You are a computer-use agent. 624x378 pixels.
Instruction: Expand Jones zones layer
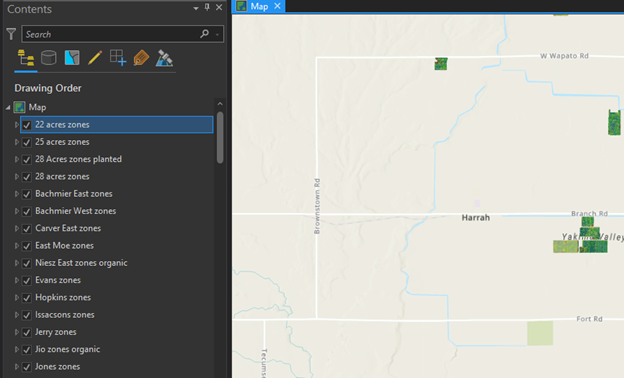(16, 366)
